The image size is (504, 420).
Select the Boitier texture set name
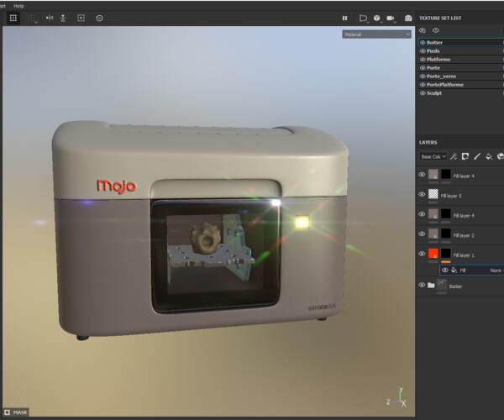point(434,42)
